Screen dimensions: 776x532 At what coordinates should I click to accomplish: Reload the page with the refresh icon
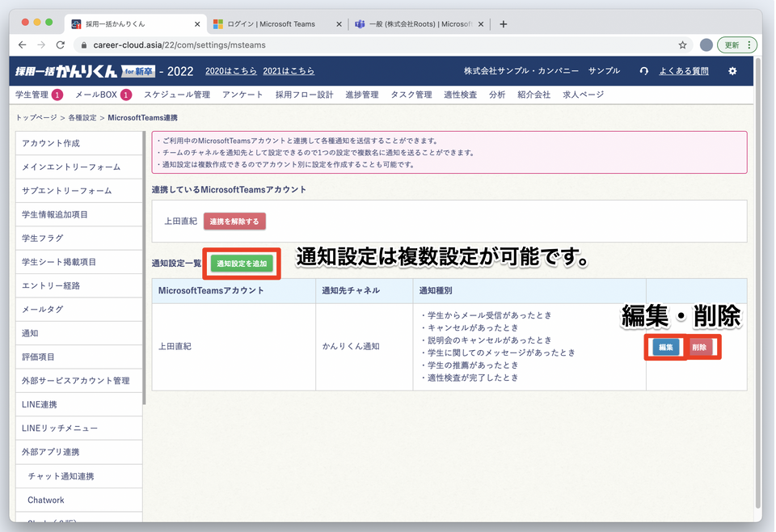point(61,45)
